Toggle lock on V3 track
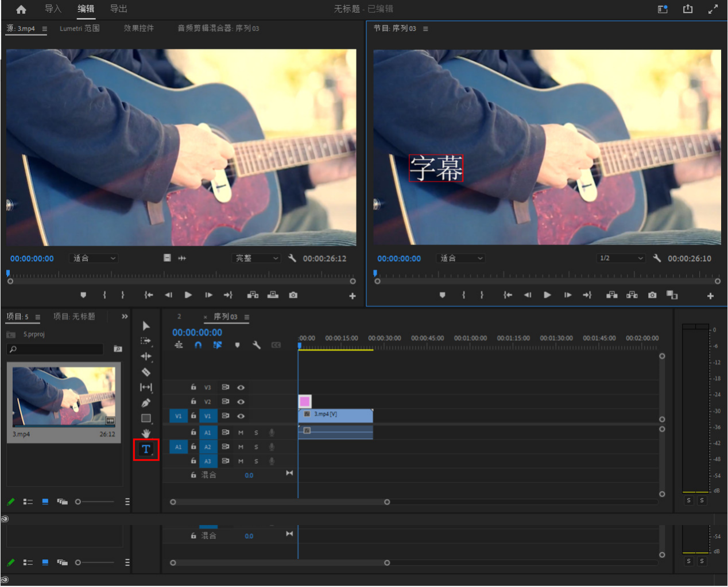The width and height of the screenshot is (728, 587). (193, 387)
